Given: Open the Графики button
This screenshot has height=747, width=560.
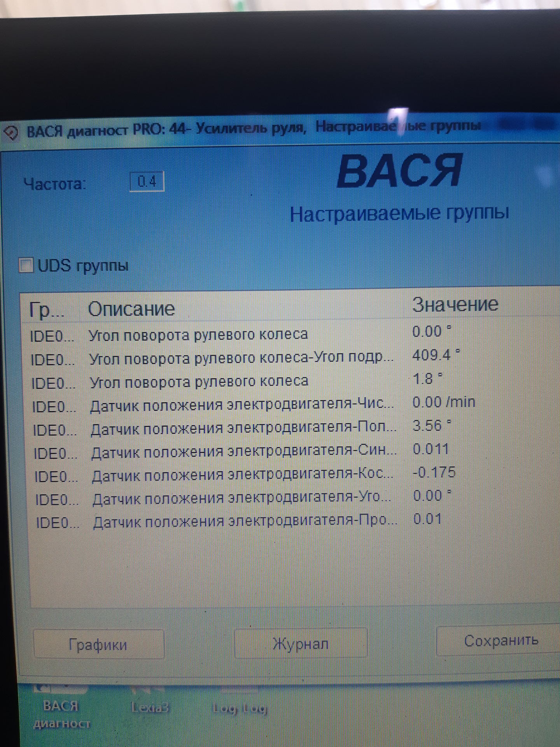Looking at the screenshot, I should [98, 645].
